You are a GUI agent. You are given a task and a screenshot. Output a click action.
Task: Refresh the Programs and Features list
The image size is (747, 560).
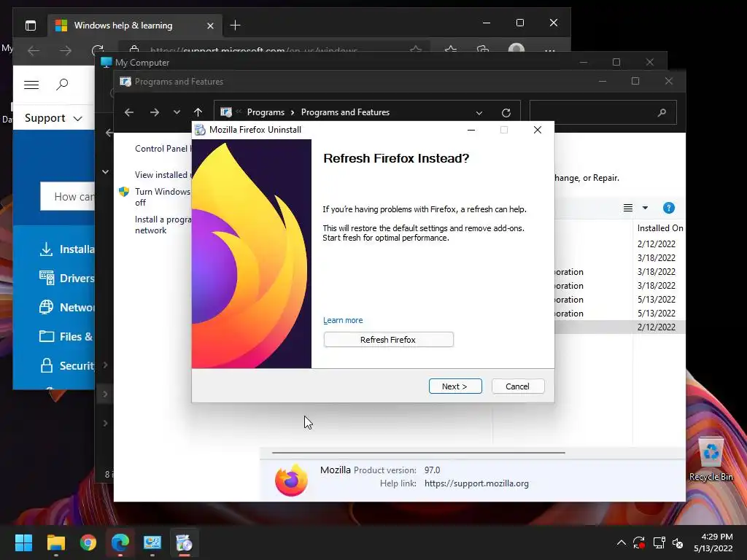tap(506, 113)
